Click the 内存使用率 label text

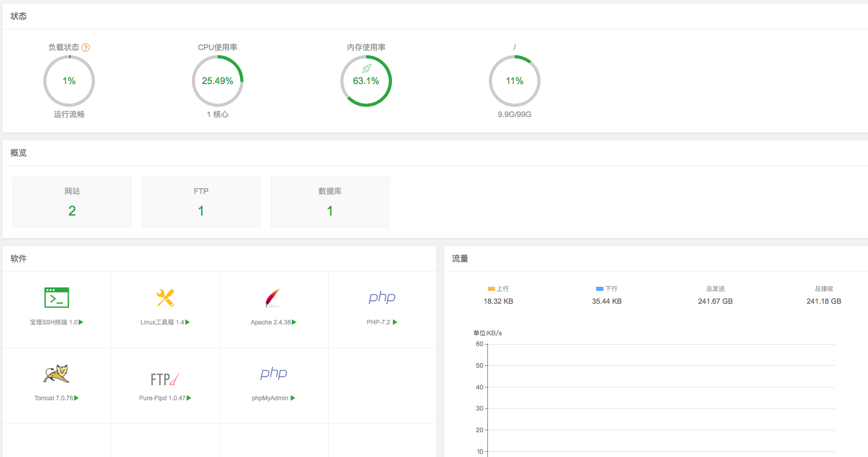tap(366, 47)
